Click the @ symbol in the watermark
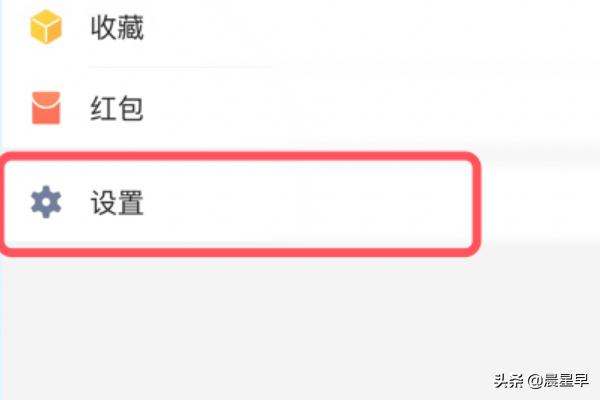The height and width of the screenshot is (400, 600). click(535, 381)
